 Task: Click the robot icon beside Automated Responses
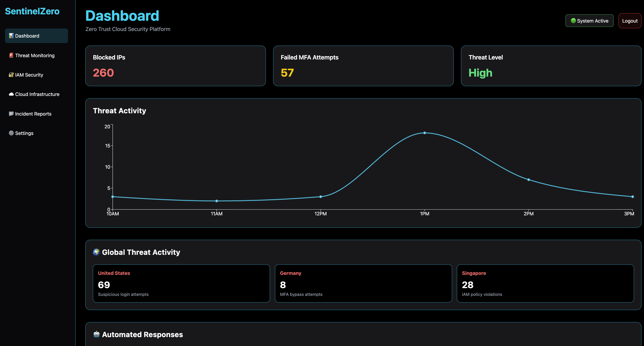[x=97, y=334]
